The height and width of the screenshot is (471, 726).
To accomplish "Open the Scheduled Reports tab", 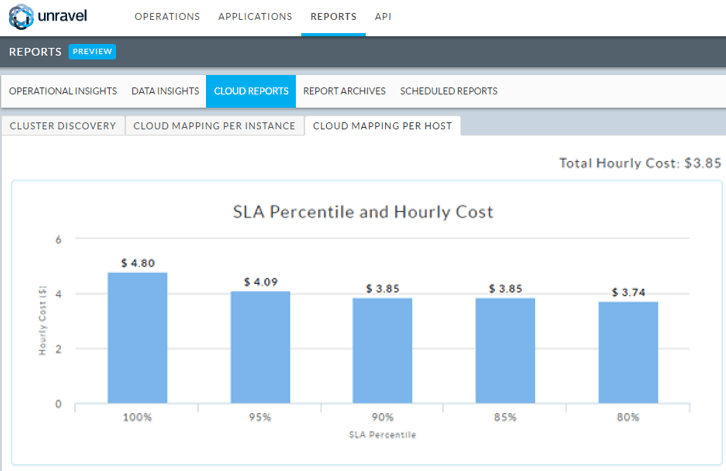I will pyautogui.click(x=448, y=91).
